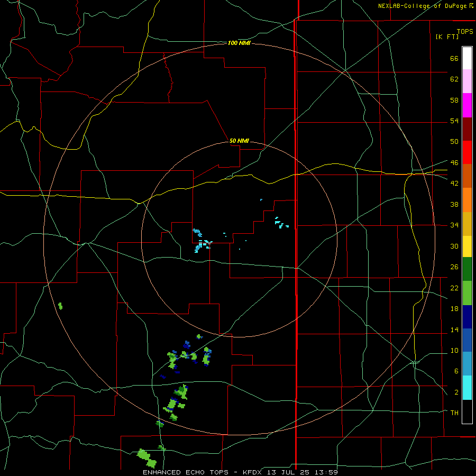
Task: Click the legend value '18'
Action: pyautogui.click(x=454, y=309)
